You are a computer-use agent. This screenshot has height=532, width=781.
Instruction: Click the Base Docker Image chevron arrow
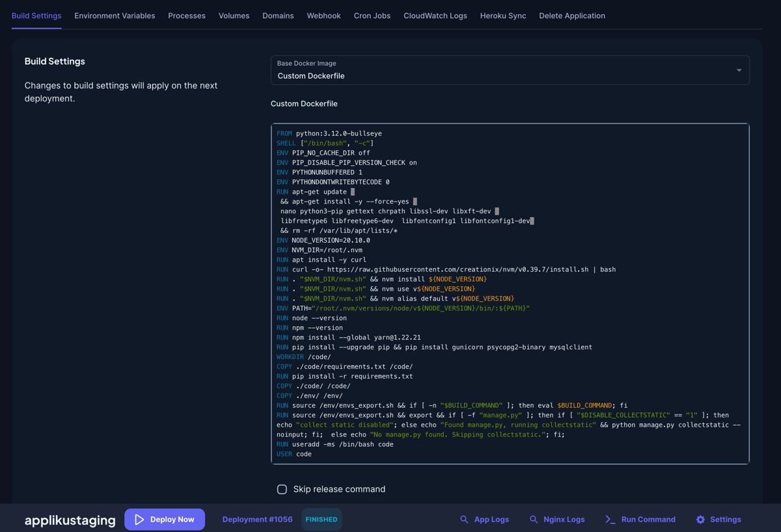tap(739, 70)
